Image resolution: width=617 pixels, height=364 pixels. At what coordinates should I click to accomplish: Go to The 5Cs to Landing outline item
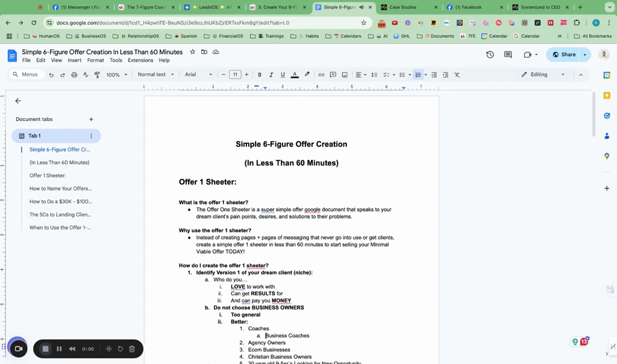[60, 215]
